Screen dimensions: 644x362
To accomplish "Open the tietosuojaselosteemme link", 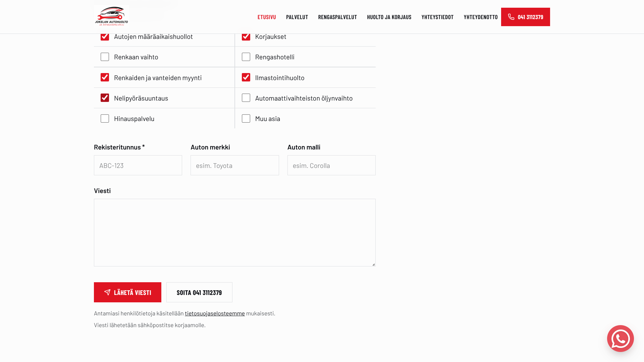I will tap(215, 313).
